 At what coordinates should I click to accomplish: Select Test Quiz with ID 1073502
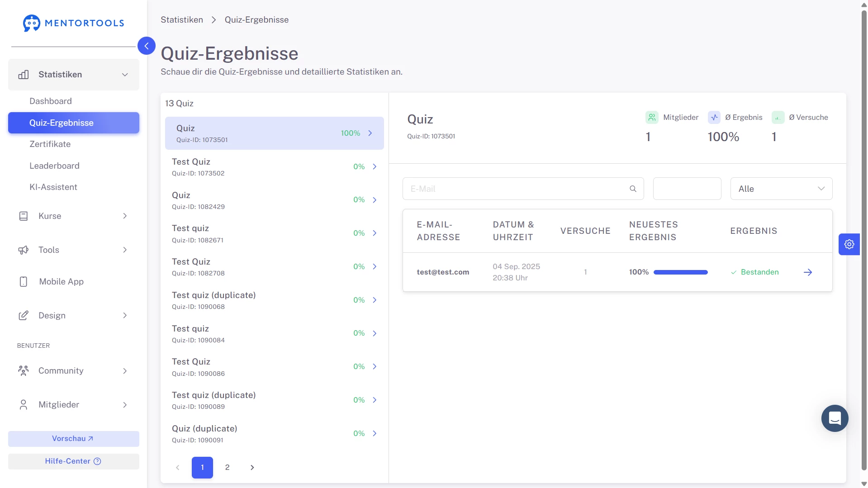tap(274, 167)
